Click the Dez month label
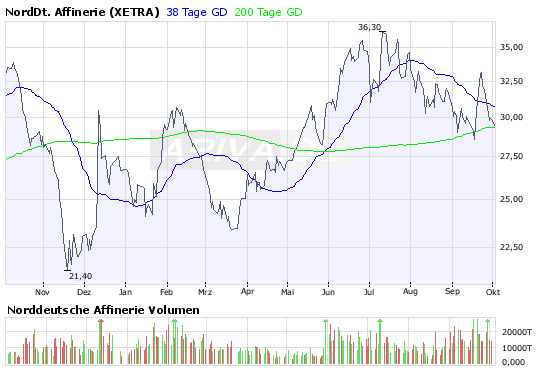 pyautogui.click(x=84, y=292)
